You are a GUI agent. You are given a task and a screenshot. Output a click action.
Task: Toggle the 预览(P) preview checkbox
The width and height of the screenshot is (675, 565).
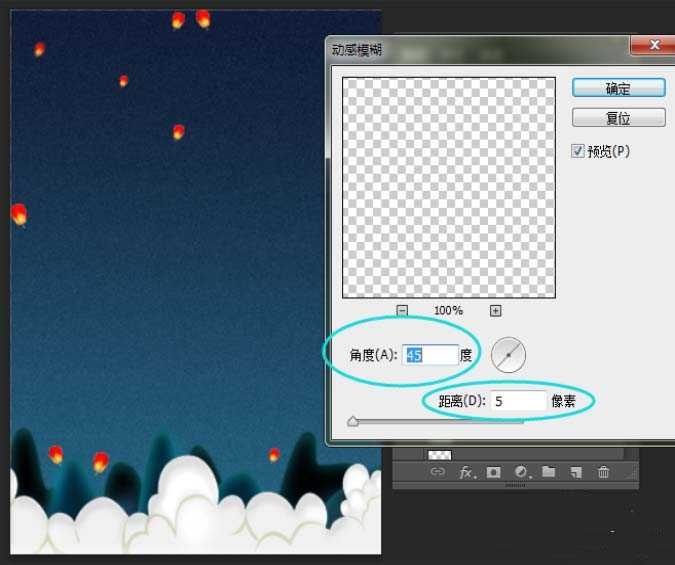pos(578,151)
